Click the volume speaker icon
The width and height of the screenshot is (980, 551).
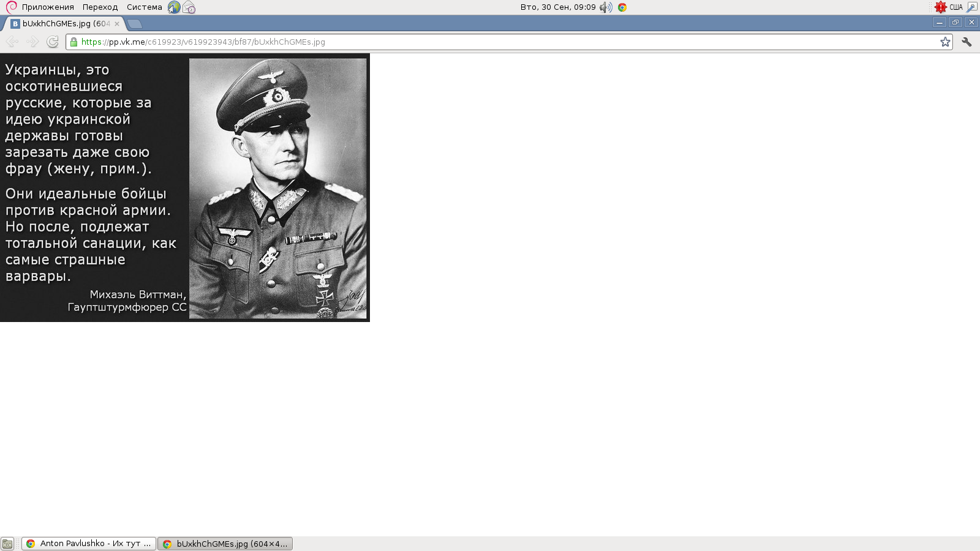[606, 7]
